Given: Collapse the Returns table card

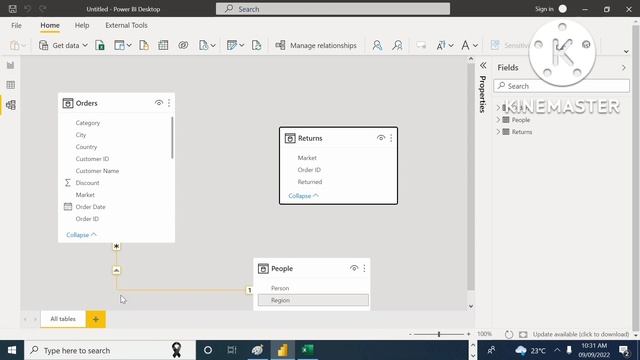Looking at the screenshot, I should [x=303, y=196].
